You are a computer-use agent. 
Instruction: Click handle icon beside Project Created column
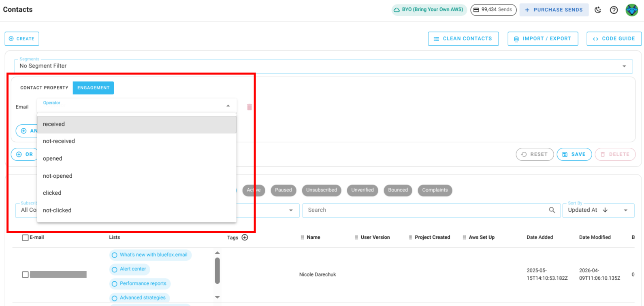(x=410, y=238)
